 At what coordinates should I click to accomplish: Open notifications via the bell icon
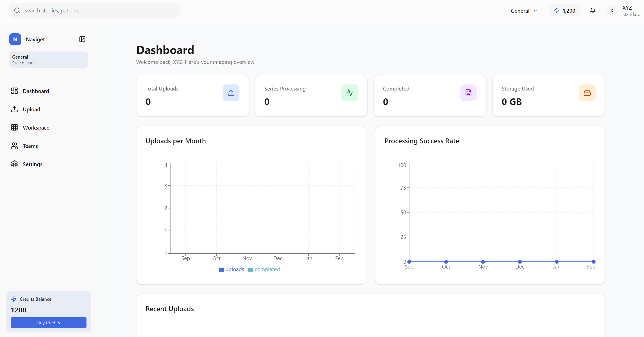click(593, 10)
